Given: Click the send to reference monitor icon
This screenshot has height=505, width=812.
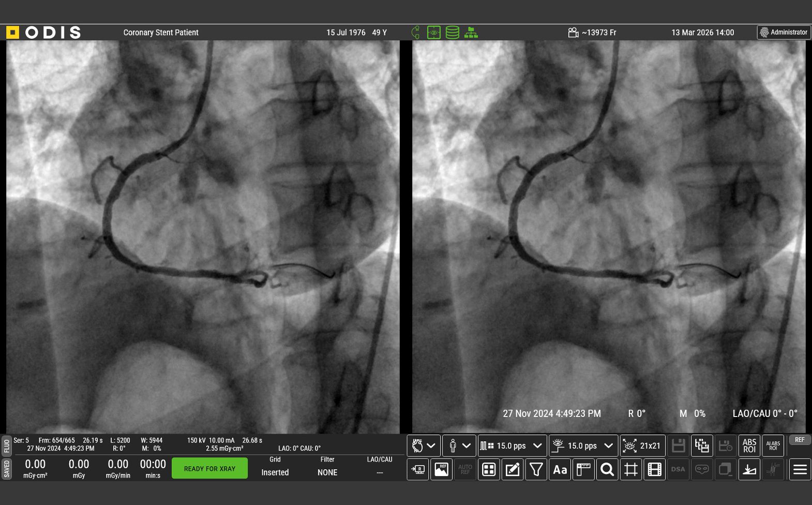Looking at the screenshot, I should (418, 469).
